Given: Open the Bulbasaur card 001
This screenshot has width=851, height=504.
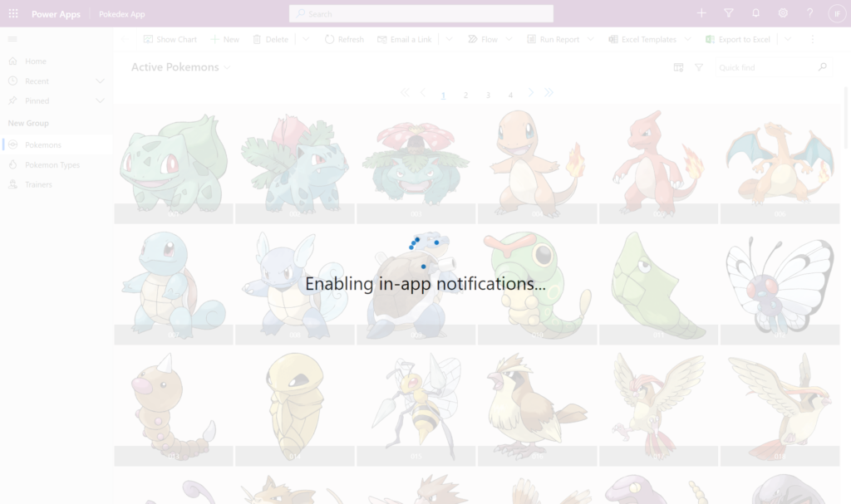Looking at the screenshot, I should click(174, 163).
